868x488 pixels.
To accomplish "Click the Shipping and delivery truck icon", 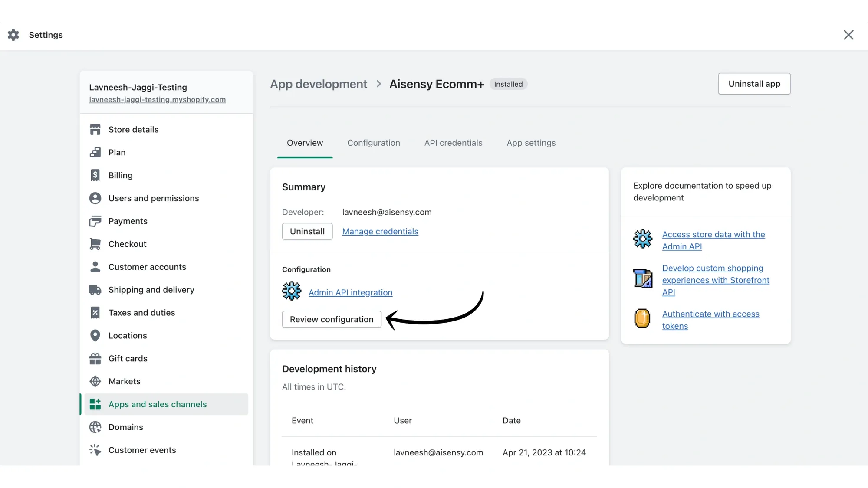I will tap(95, 289).
